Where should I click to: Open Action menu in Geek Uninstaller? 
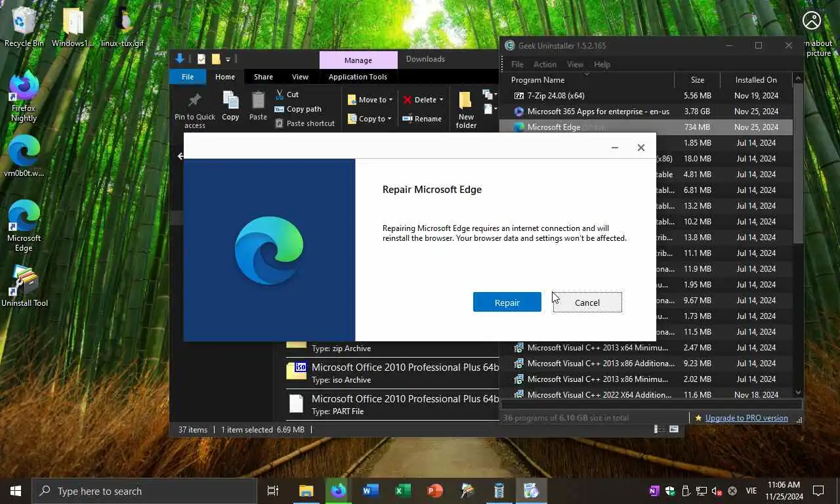pyautogui.click(x=545, y=64)
